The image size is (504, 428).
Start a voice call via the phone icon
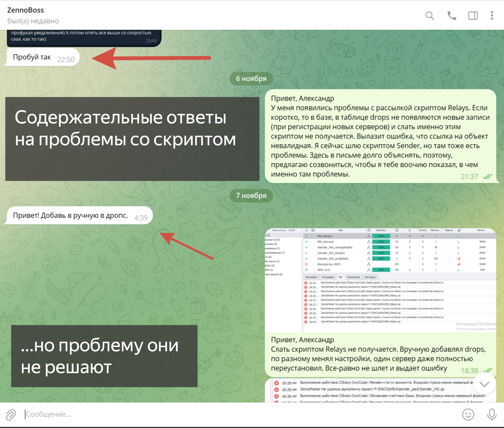point(452,16)
